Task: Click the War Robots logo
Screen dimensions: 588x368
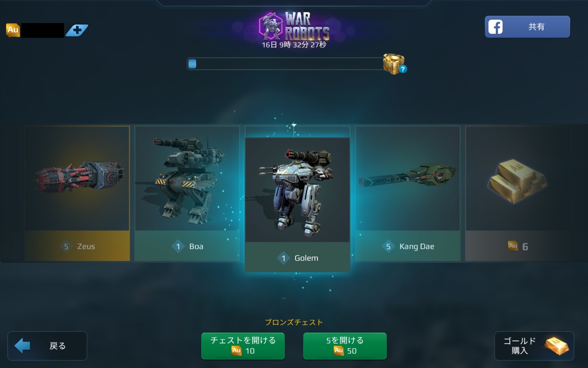Action: pos(294,26)
